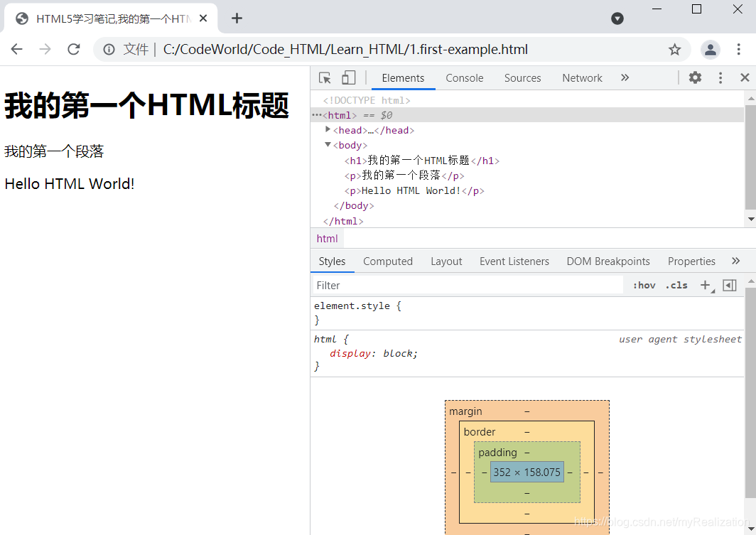
Task: Reload the current page
Action: click(x=73, y=49)
